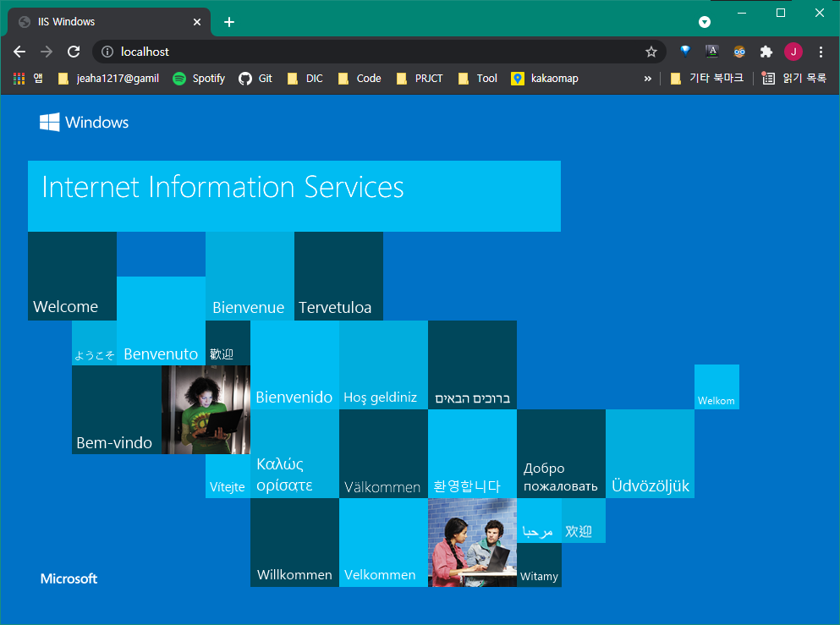
Task: Click the Willkommen tile
Action: point(294,542)
